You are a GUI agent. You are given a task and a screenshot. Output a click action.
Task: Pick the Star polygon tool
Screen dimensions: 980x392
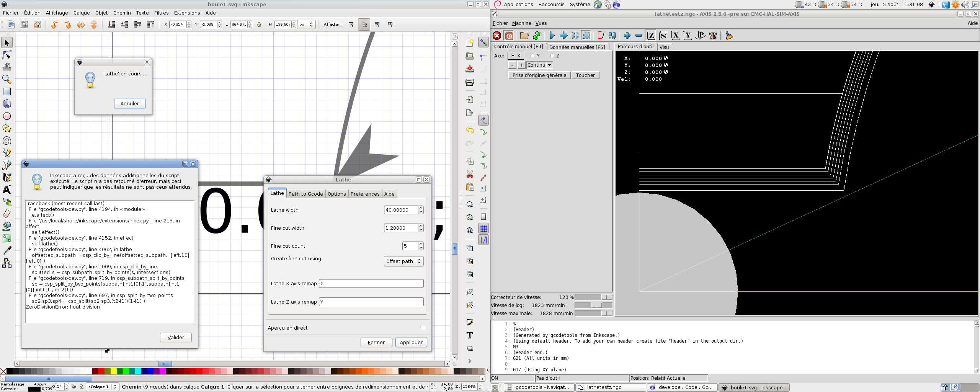click(x=7, y=129)
